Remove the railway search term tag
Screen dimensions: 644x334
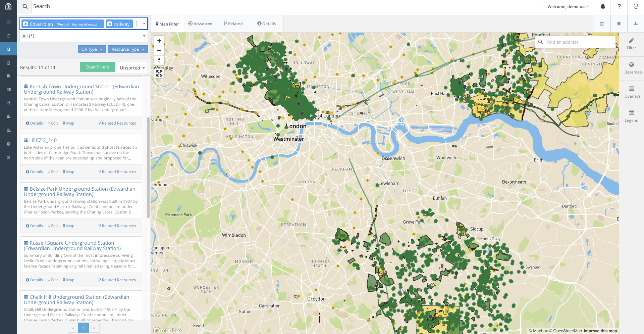pos(110,24)
